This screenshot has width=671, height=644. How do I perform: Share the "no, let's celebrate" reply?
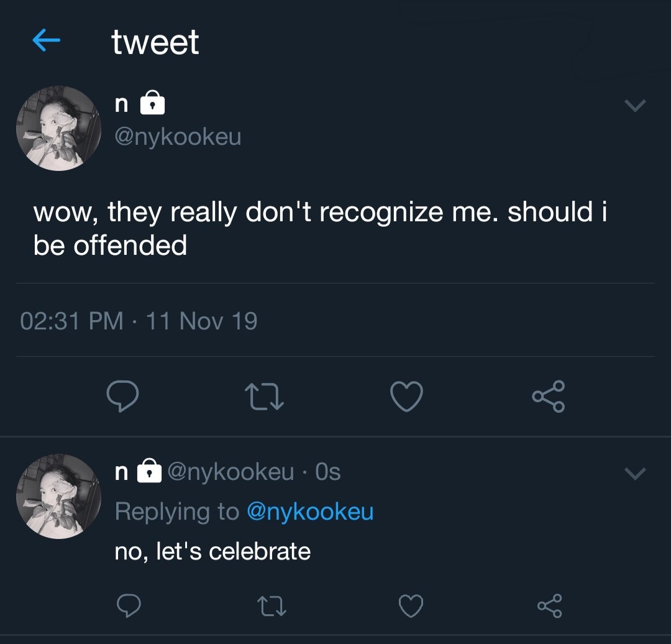pos(550,604)
